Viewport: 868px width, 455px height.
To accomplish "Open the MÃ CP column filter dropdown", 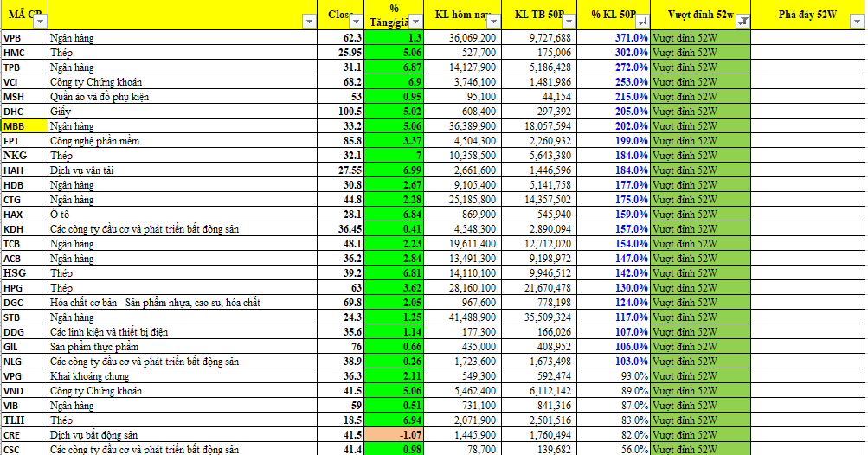I will tap(40, 22).
